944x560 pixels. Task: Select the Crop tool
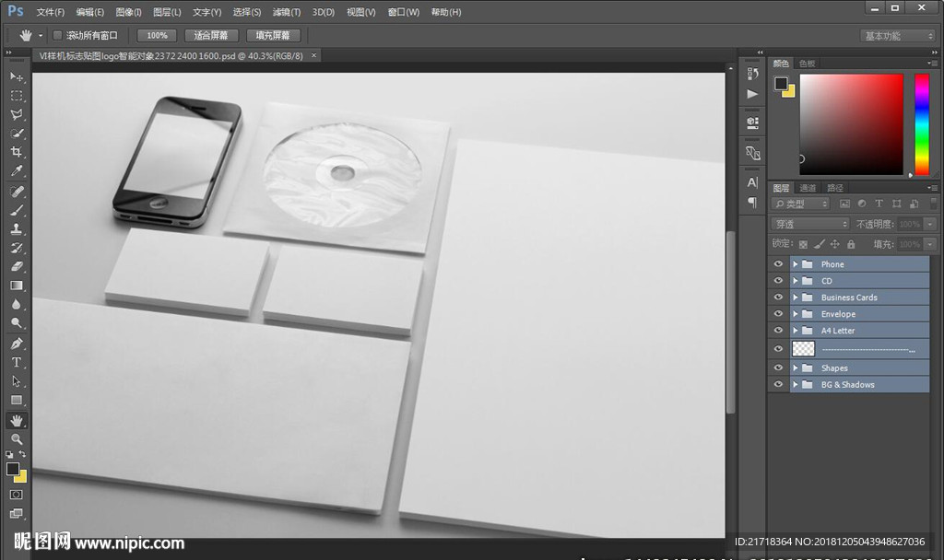(17, 152)
